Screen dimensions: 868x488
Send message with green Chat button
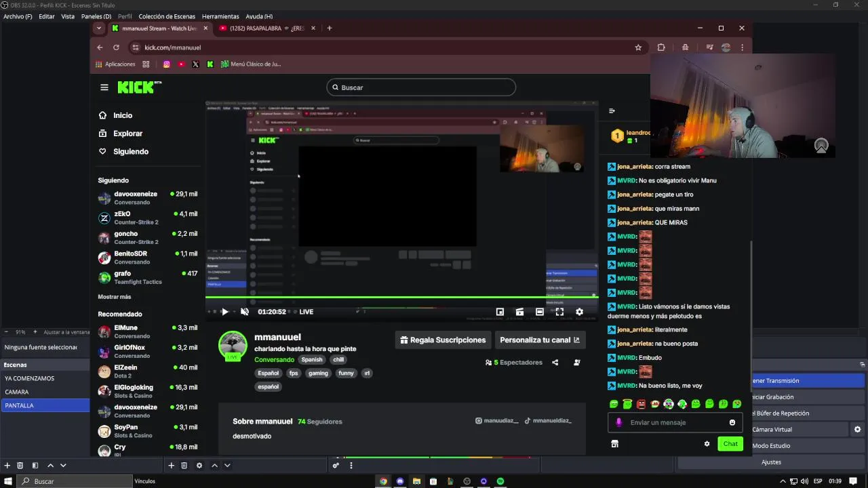pos(730,444)
